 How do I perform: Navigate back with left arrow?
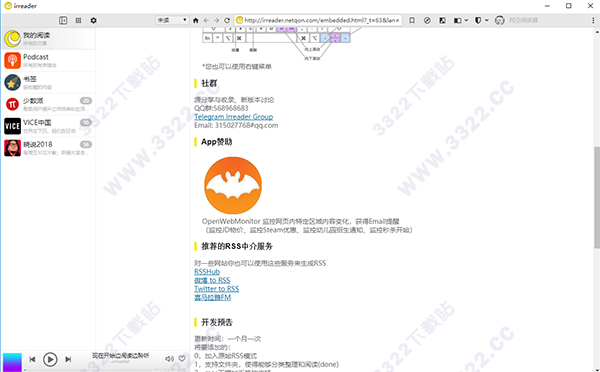click(206, 20)
